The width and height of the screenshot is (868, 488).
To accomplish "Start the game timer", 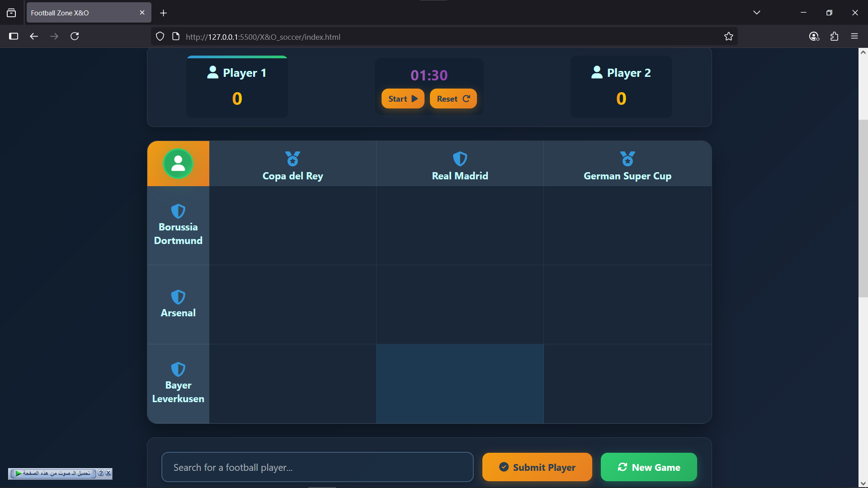I will pyautogui.click(x=403, y=99).
